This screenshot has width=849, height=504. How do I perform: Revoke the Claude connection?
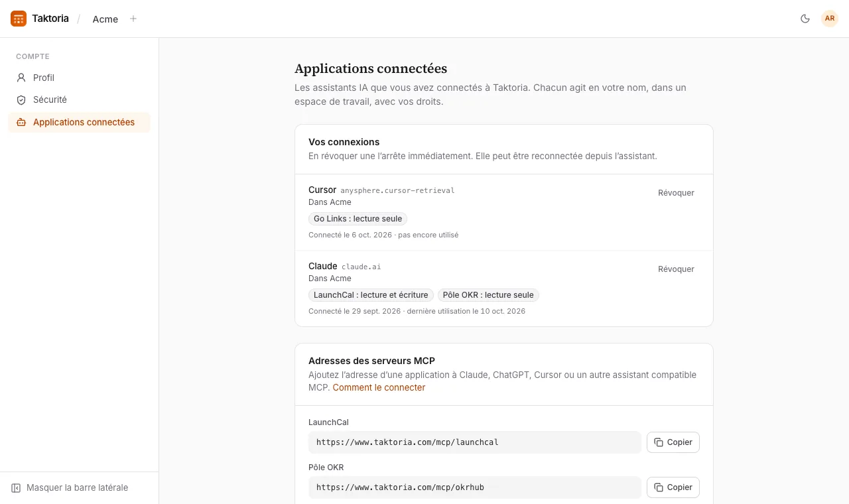pyautogui.click(x=676, y=269)
